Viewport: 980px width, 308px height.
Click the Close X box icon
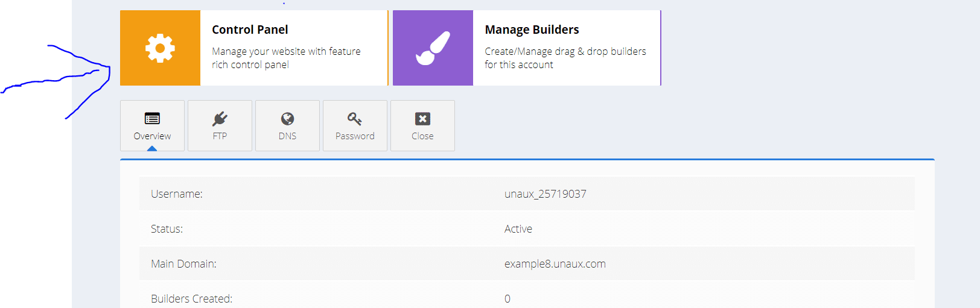(x=422, y=118)
